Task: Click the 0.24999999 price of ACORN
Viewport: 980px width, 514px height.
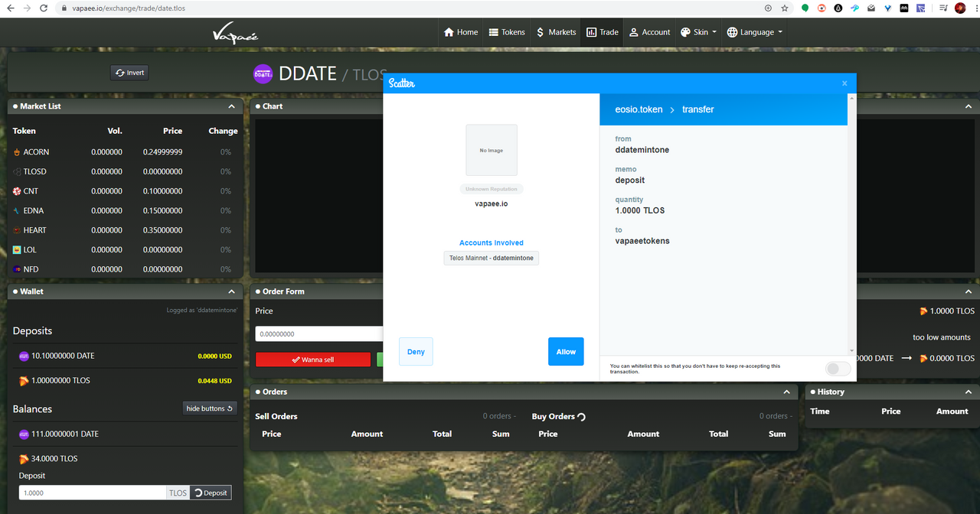Action: [162, 152]
